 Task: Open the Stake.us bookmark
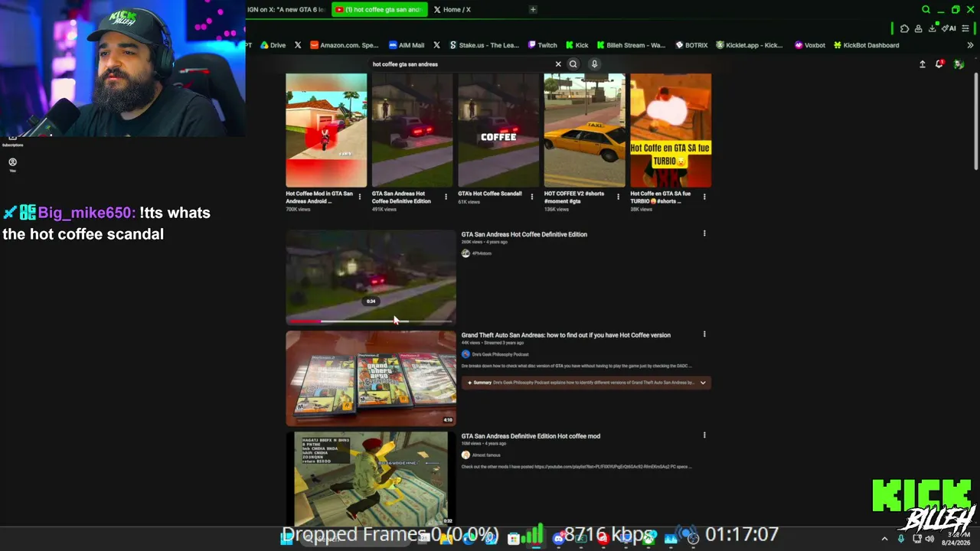[x=485, y=45]
